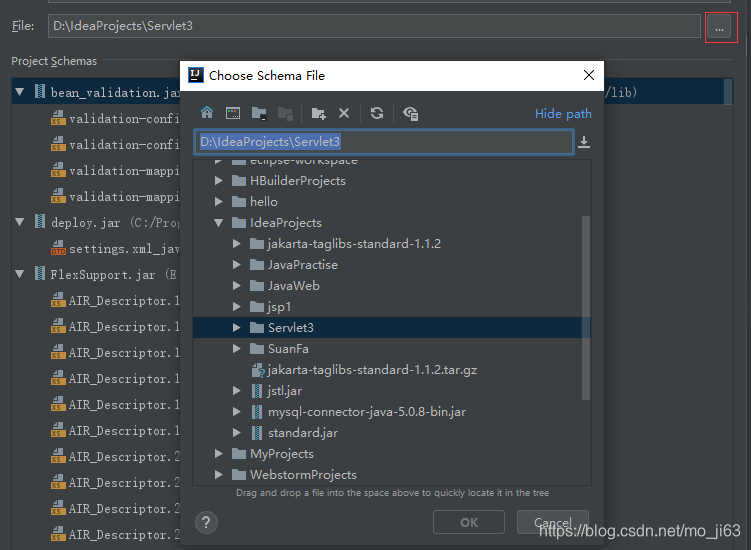Image resolution: width=751 pixels, height=550 pixels.
Task: Click Servlet3 folder icon in tree
Action: pyautogui.click(x=257, y=328)
